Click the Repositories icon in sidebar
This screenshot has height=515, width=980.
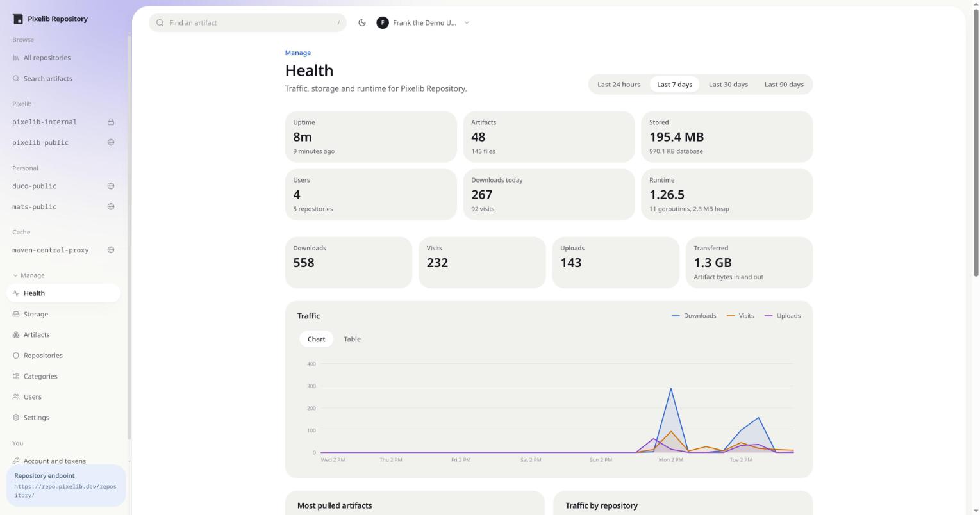click(x=16, y=356)
